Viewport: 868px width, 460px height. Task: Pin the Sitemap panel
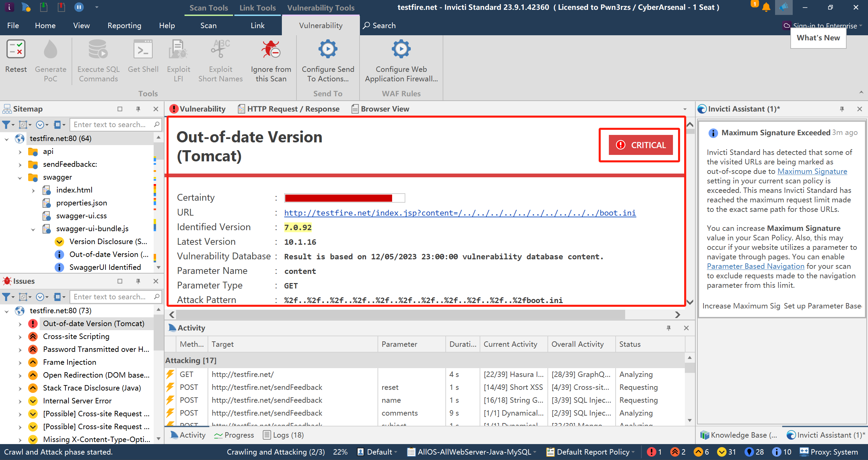(x=138, y=109)
